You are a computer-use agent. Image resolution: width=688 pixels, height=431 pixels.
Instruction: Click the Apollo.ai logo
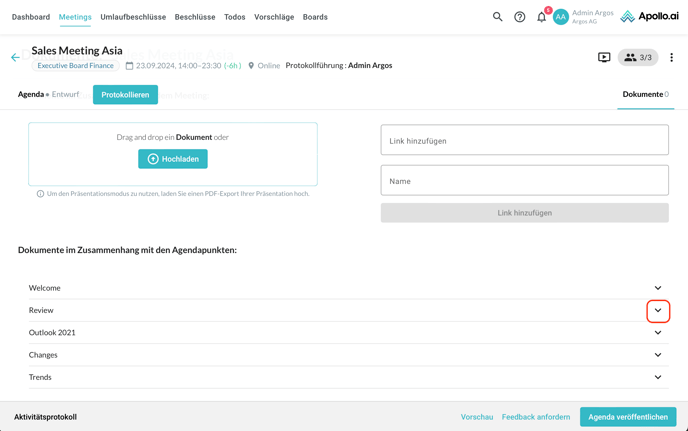(x=649, y=17)
